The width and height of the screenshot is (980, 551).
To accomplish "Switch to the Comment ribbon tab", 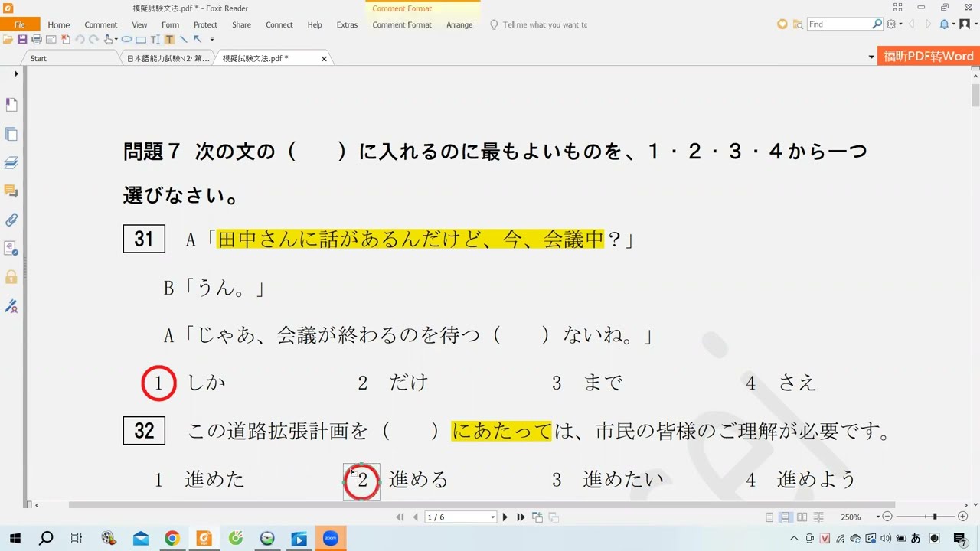I will [101, 24].
